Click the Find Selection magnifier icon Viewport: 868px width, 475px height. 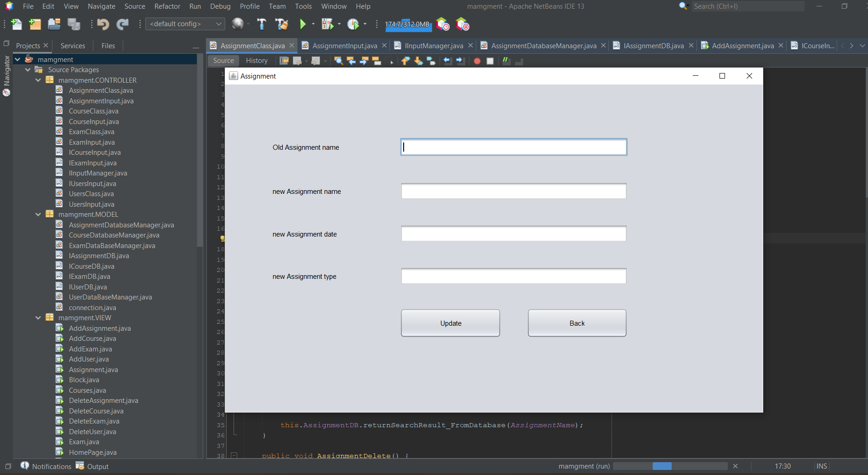339,61
